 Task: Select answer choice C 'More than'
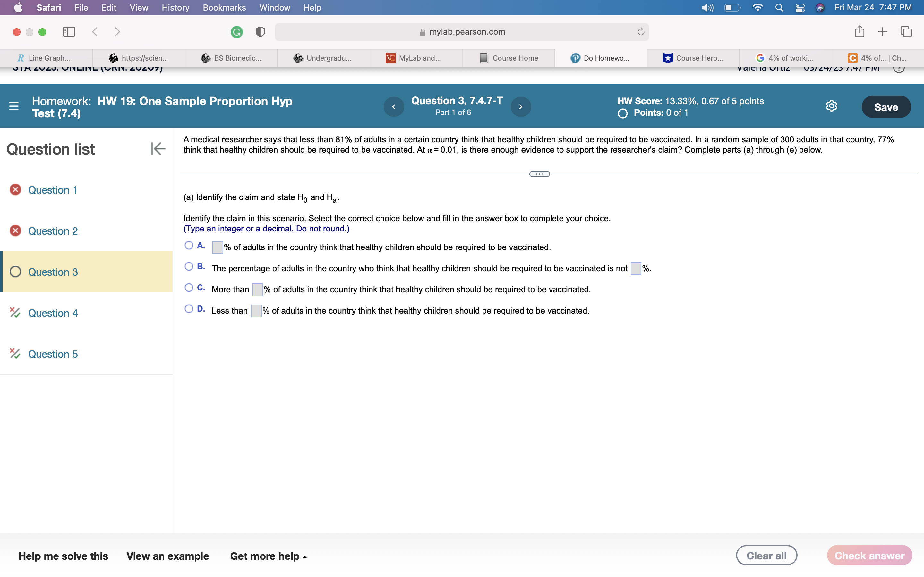tap(189, 288)
